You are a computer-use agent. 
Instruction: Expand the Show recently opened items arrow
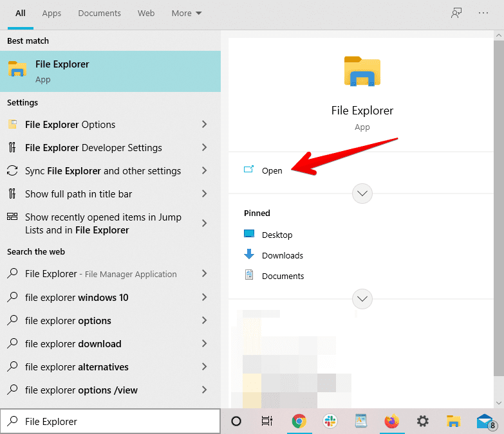(204, 223)
